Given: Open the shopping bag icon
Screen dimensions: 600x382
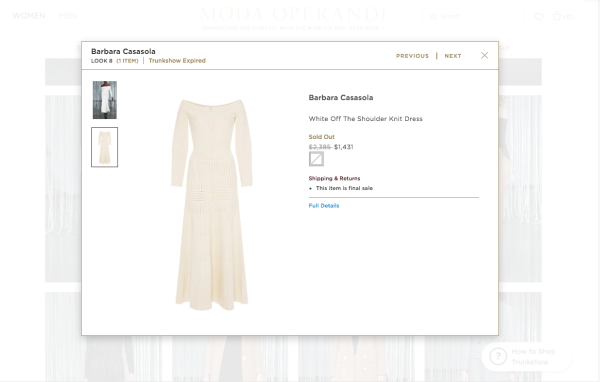Looking at the screenshot, I should coord(557,16).
